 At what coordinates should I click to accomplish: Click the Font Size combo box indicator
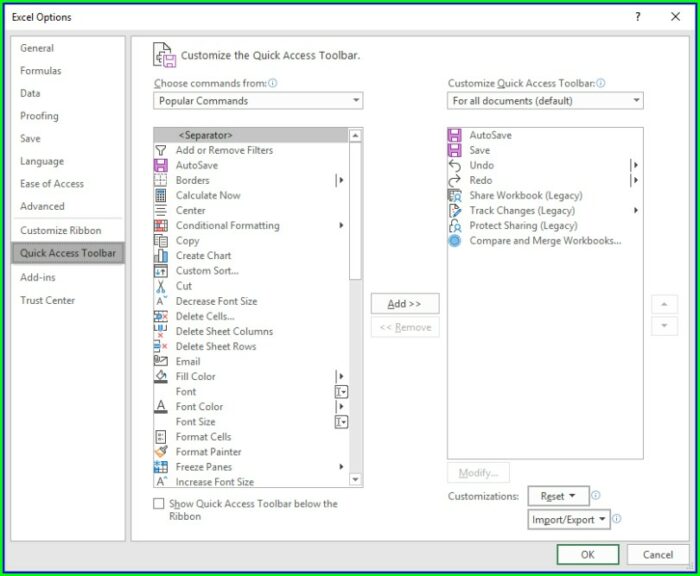point(341,422)
